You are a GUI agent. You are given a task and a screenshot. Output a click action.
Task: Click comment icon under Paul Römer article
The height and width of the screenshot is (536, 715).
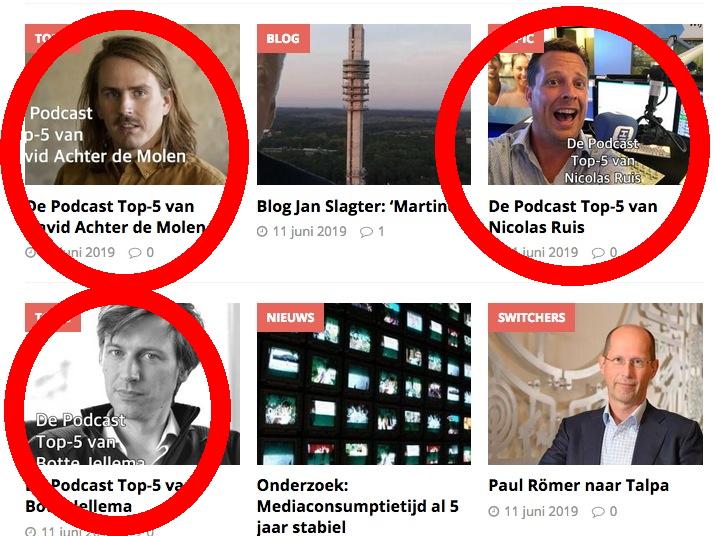coord(598,512)
